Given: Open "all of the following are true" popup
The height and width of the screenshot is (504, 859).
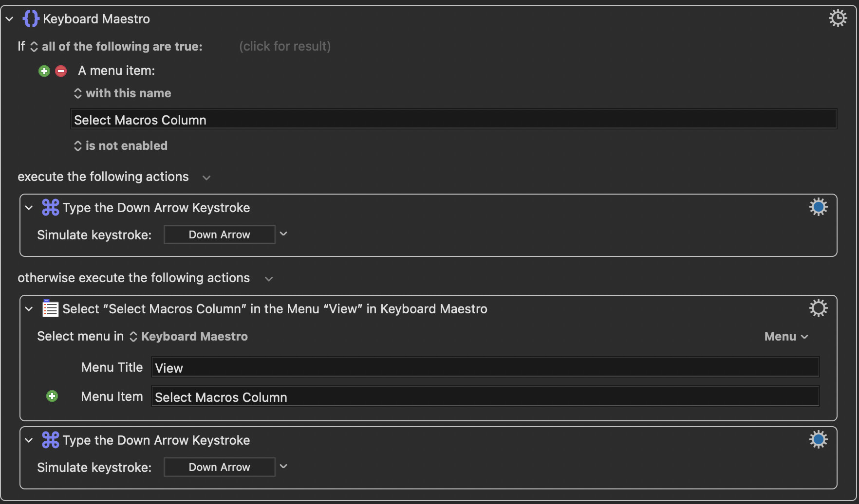Looking at the screenshot, I should tap(117, 47).
